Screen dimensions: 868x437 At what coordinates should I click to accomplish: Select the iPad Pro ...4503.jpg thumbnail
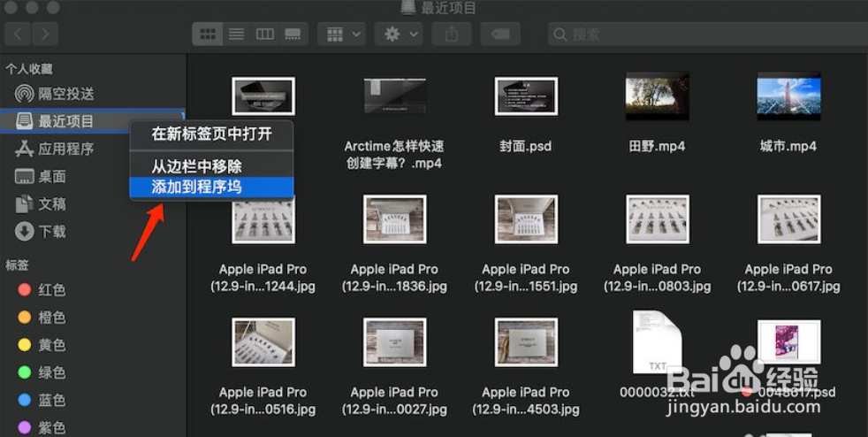(526, 342)
